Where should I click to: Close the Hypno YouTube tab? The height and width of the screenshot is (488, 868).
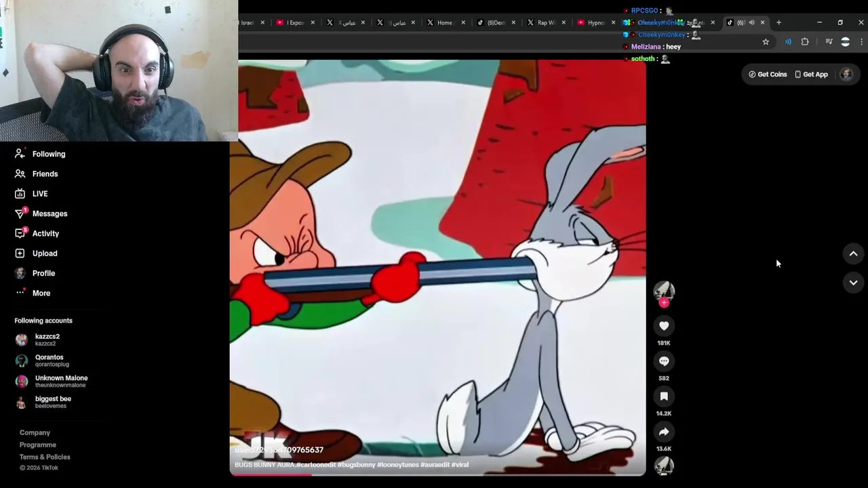tap(614, 22)
